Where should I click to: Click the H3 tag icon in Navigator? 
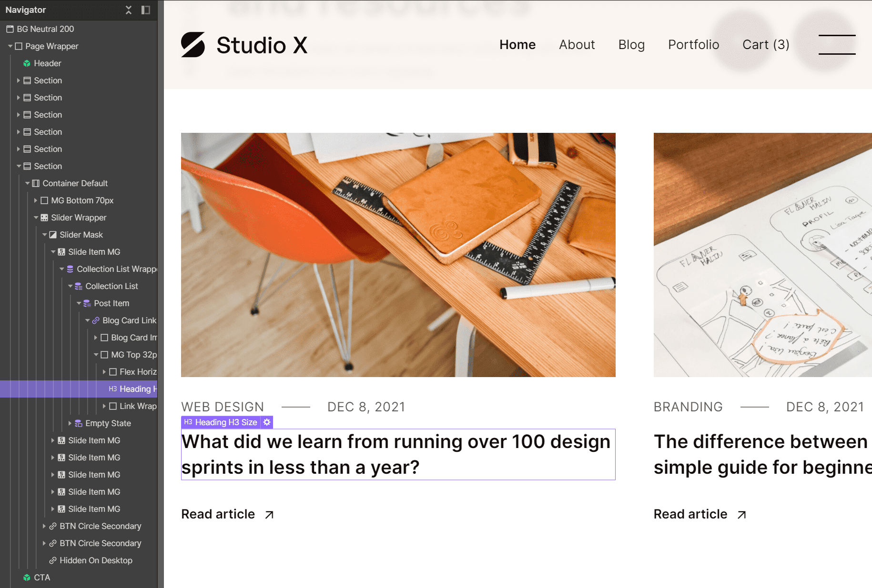coord(113,389)
